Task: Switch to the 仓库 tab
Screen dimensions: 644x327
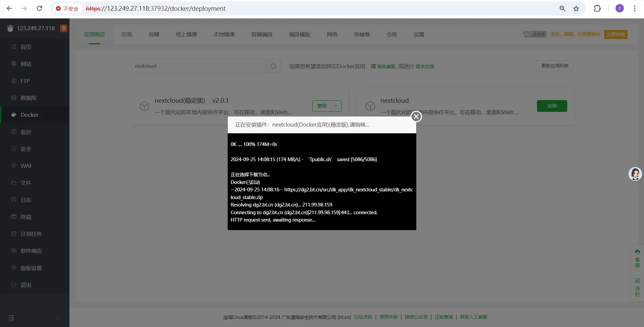Action: [392, 34]
